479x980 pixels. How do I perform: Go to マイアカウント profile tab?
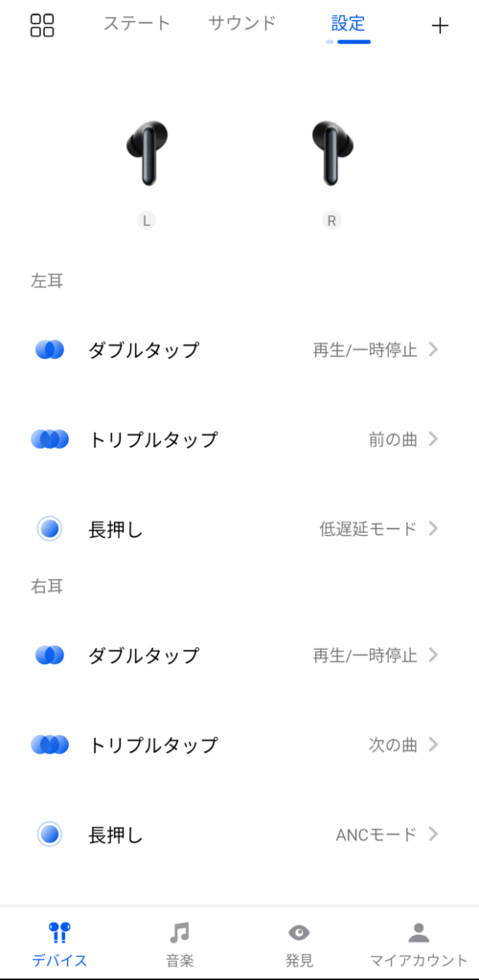[x=419, y=944]
